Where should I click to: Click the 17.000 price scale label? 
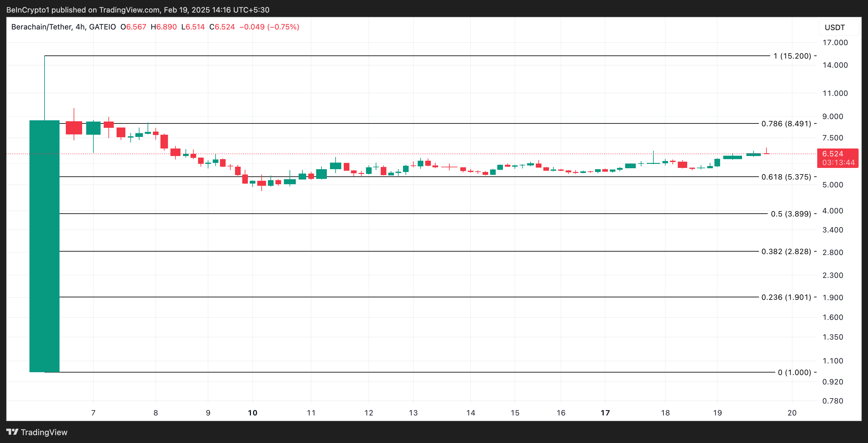pyautogui.click(x=835, y=42)
